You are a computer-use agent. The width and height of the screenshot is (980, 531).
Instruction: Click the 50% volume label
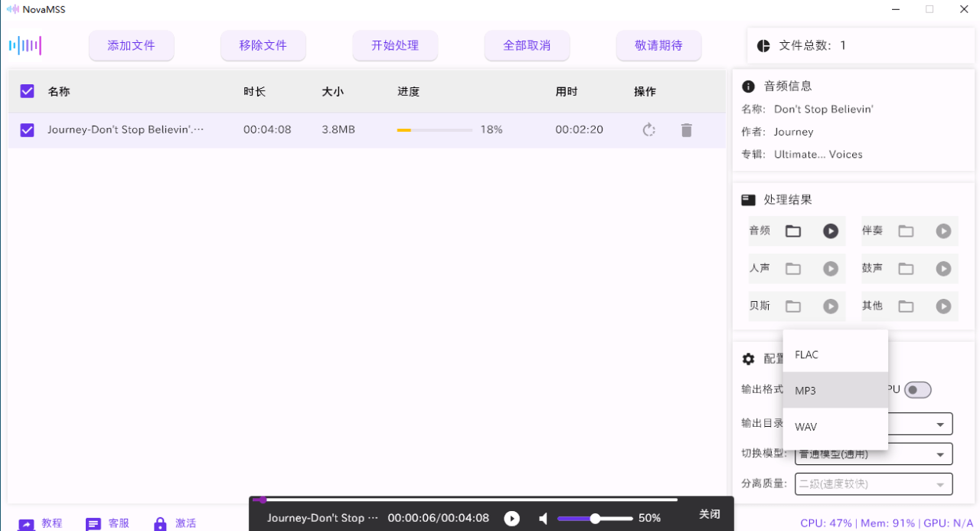coord(649,519)
